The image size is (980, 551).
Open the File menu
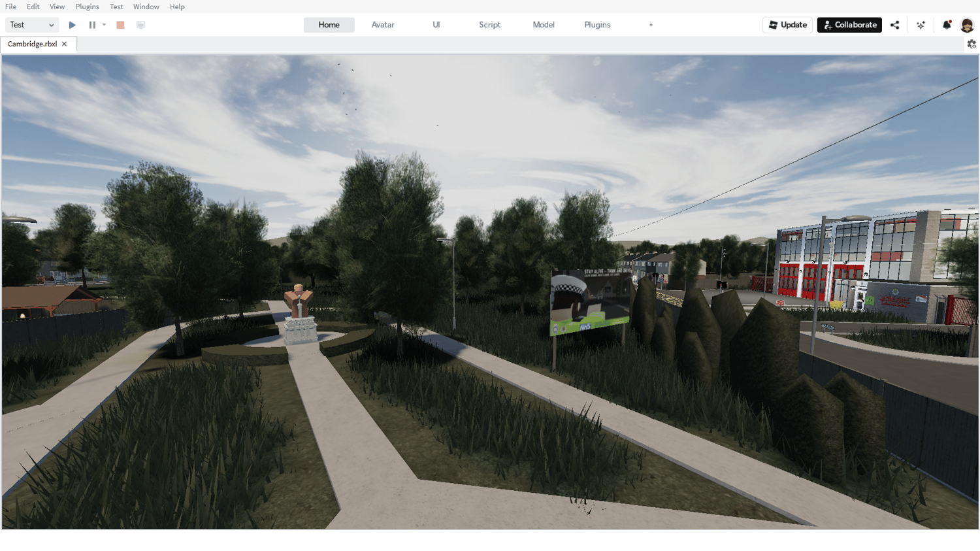[x=10, y=7]
